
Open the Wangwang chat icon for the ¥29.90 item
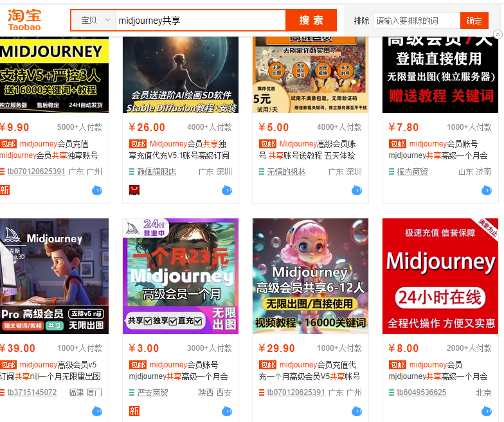point(357,411)
